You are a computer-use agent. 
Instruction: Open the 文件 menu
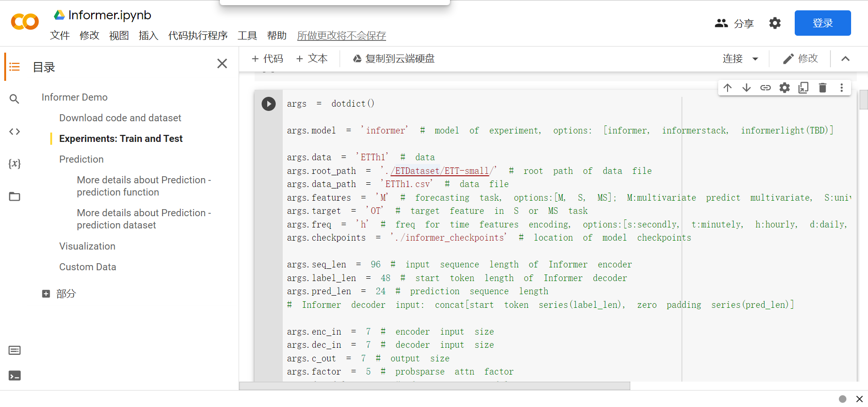coord(60,35)
